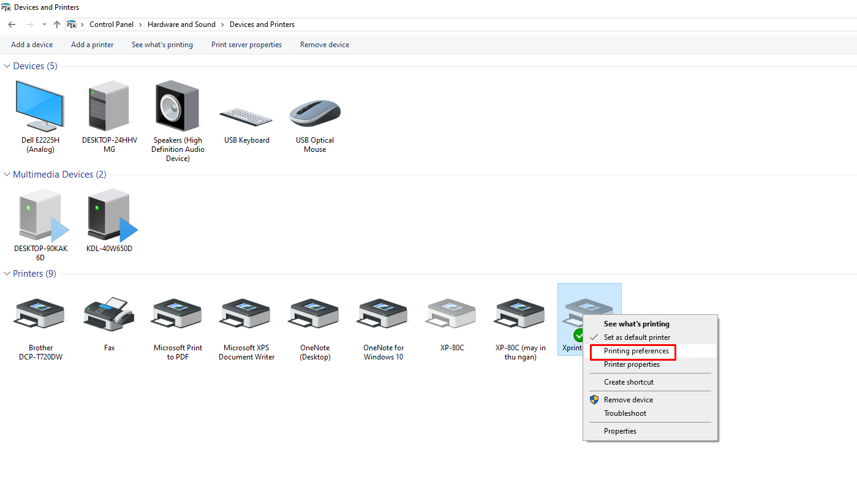
Task: Collapse the Printers group section
Action: click(x=7, y=274)
